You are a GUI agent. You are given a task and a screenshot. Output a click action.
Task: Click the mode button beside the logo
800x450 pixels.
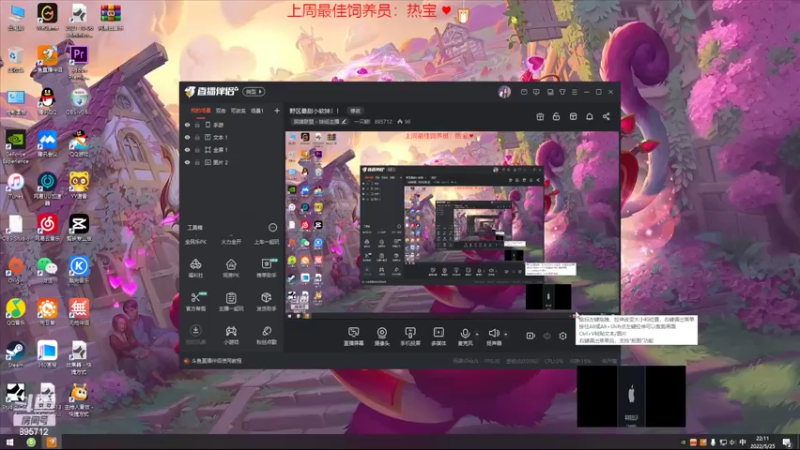(x=254, y=92)
